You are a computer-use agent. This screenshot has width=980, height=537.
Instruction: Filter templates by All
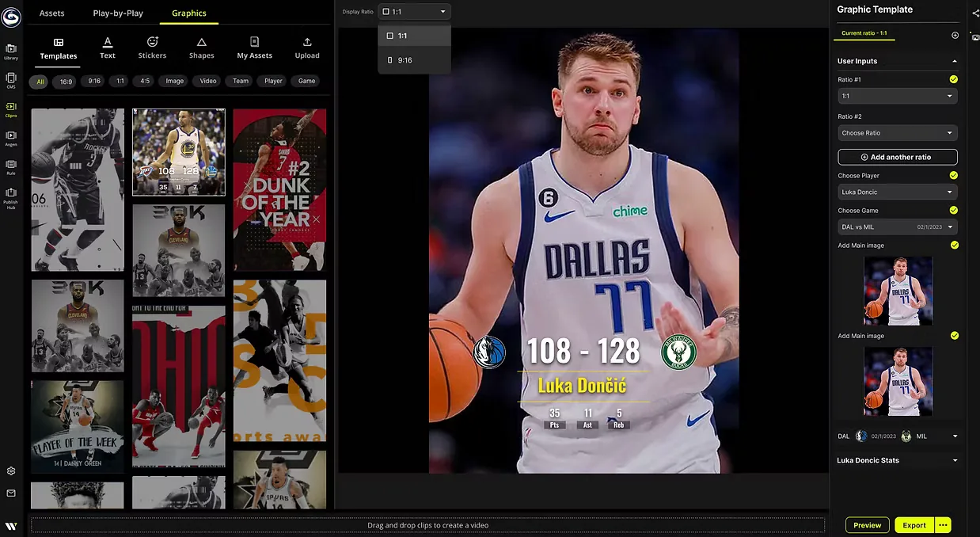tap(40, 81)
